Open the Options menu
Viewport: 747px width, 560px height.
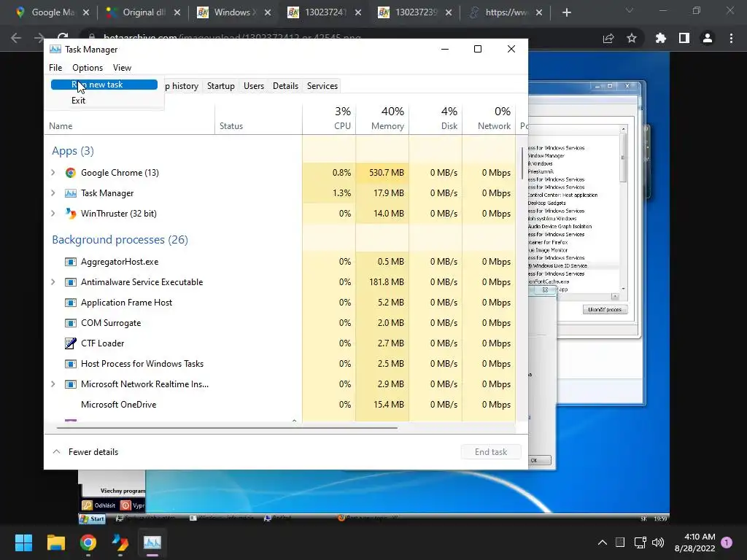point(88,68)
